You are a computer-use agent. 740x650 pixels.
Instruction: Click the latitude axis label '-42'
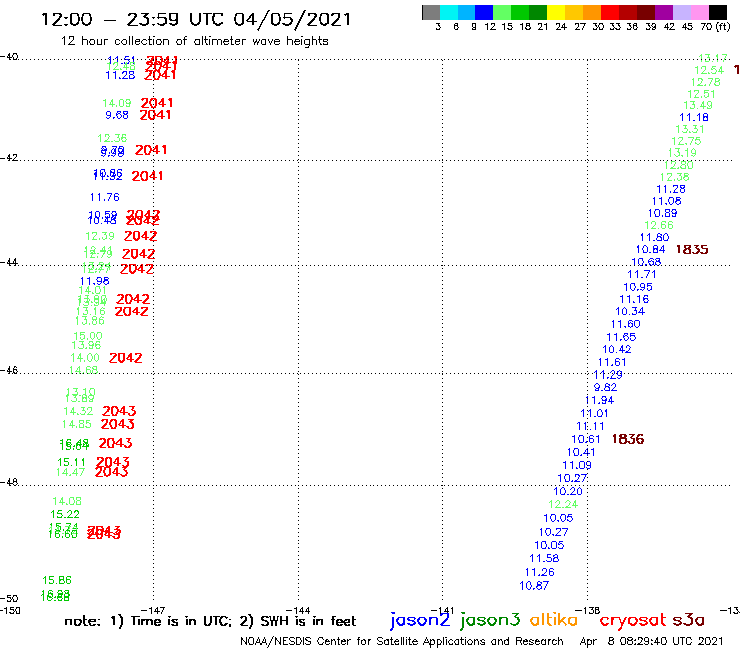coord(9,157)
